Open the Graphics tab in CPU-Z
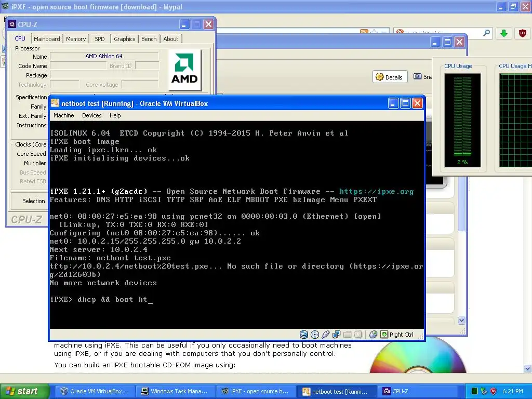The height and width of the screenshot is (399, 532). [125, 39]
